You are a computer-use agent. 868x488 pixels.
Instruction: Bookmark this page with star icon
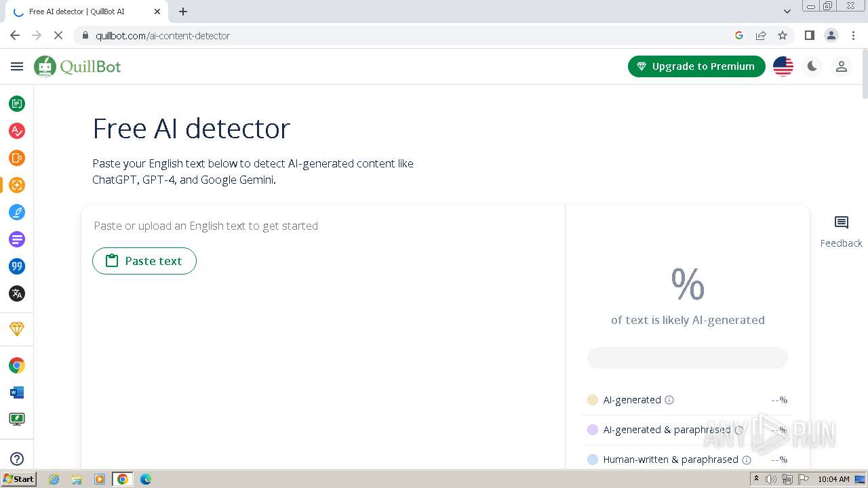[x=783, y=35]
